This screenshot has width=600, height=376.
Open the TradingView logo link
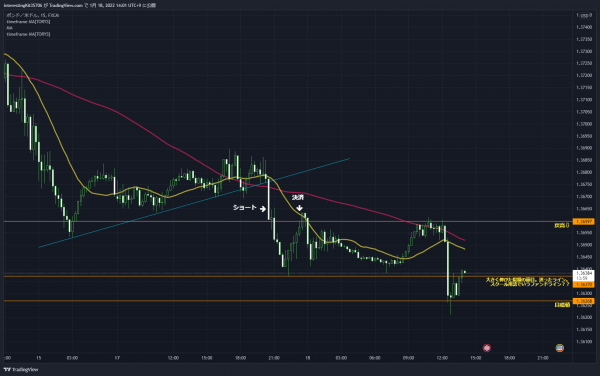click(21, 369)
